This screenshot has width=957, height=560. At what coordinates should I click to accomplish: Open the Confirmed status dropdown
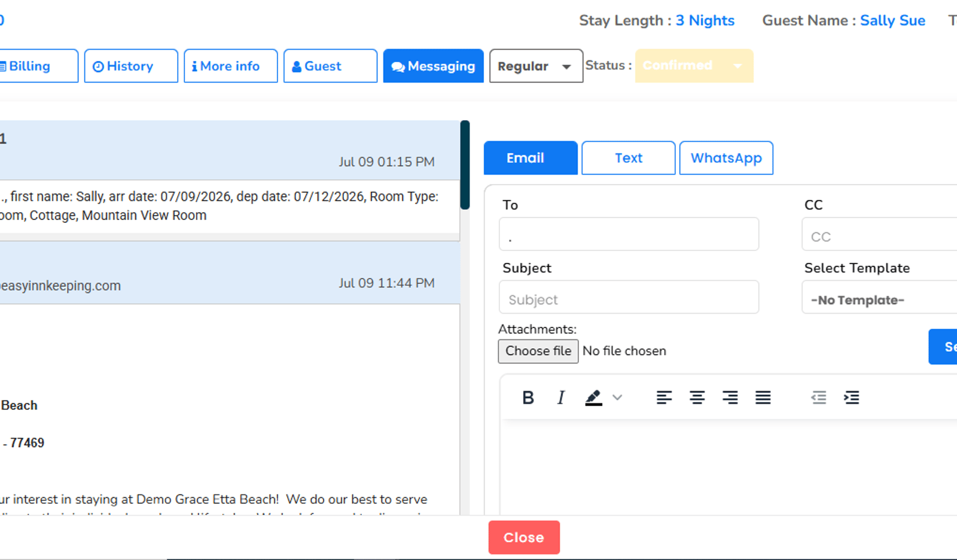(x=694, y=66)
